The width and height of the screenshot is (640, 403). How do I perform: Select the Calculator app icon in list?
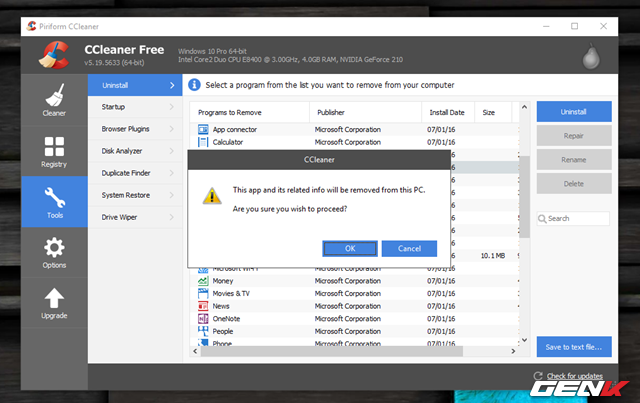click(x=203, y=142)
